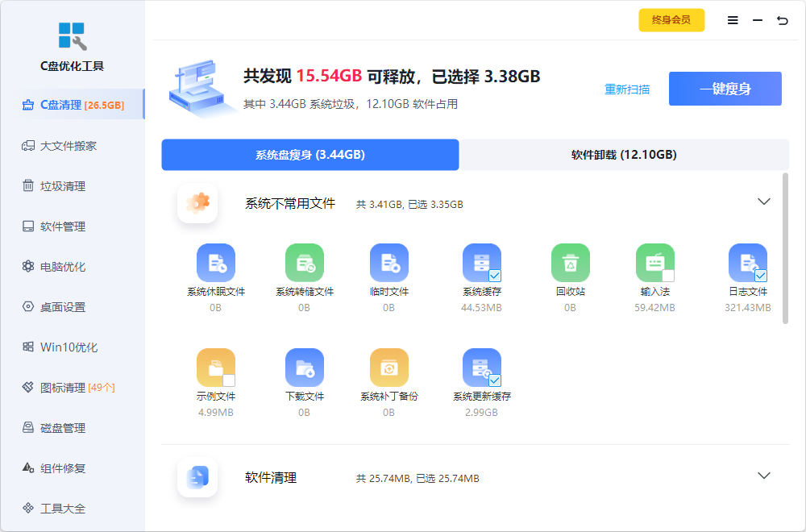Click the 下载文件 folder icon
This screenshot has width=806, height=532.
pyautogui.click(x=305, y=368)
